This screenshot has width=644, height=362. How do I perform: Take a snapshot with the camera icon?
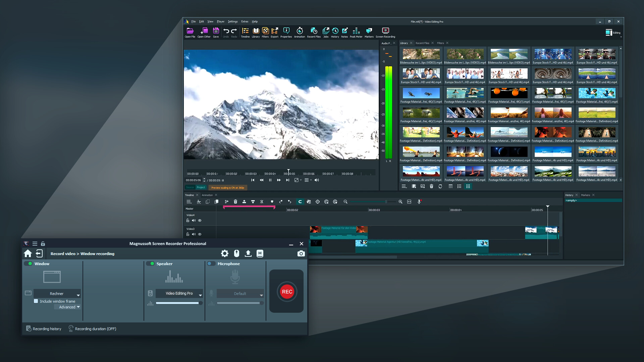pyautogui.click(x=301, y=253)
